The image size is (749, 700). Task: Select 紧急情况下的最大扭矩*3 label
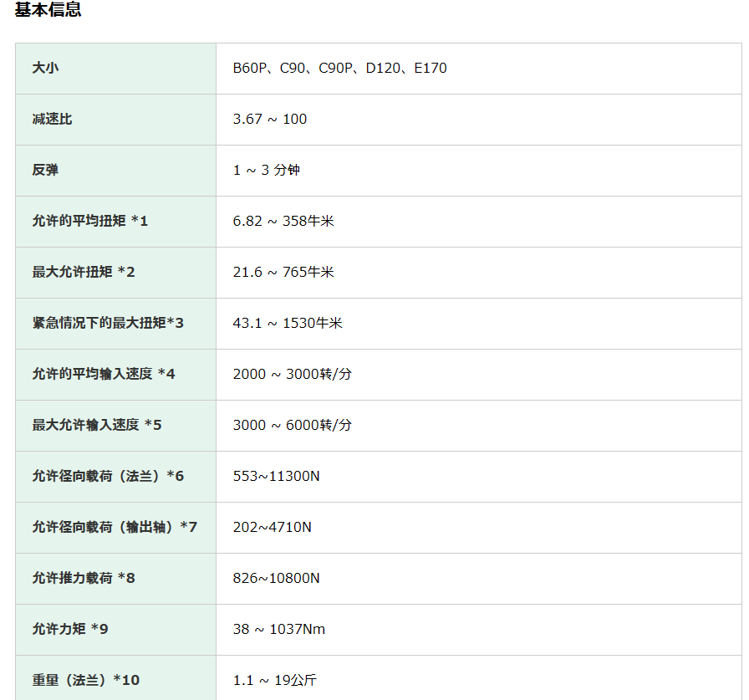(108, 323)
